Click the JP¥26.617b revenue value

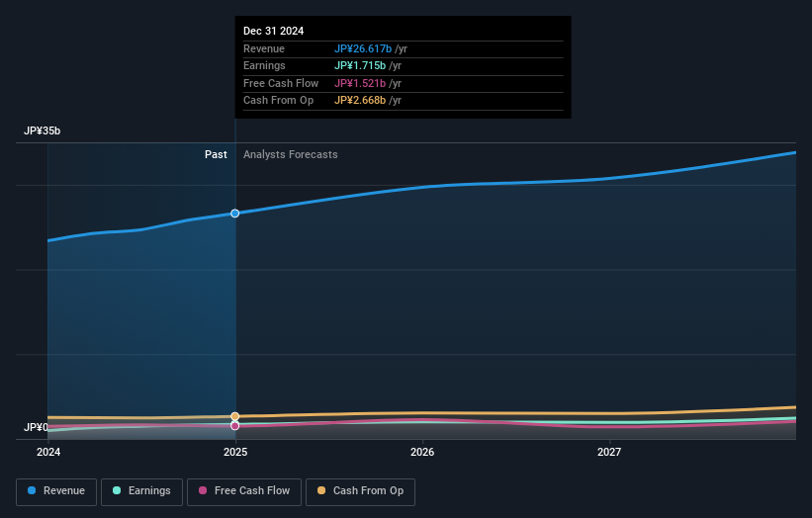coord(363,48)
